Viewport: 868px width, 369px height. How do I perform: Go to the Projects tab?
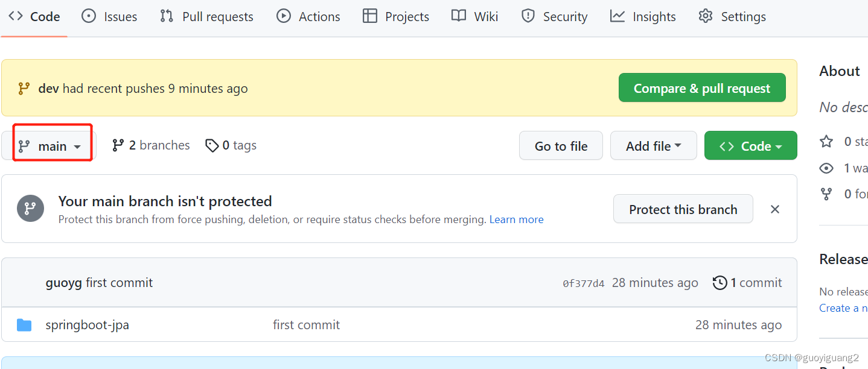tap(396, 17)
